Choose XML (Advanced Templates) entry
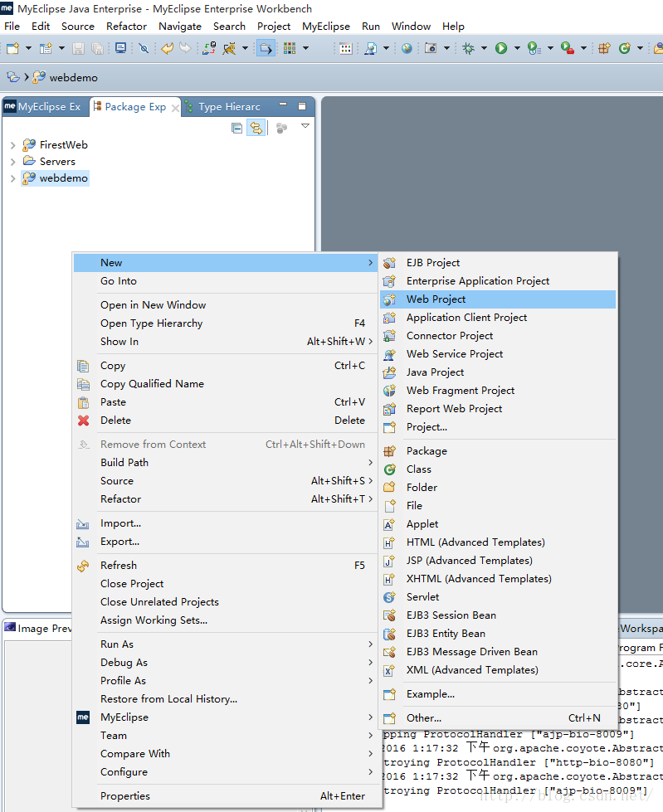 (x=498, y=671)
